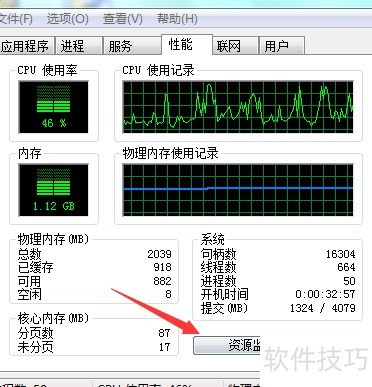Click the 开机时间 label
This screenshot has height=387, width=372.
(x=224, y=295)
